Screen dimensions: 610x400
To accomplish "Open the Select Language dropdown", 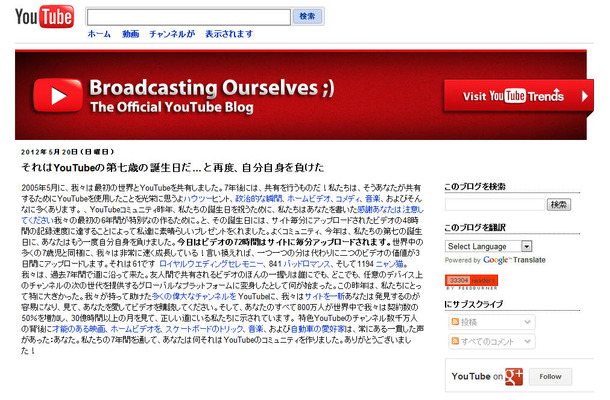I will click(x=489, y=246).
